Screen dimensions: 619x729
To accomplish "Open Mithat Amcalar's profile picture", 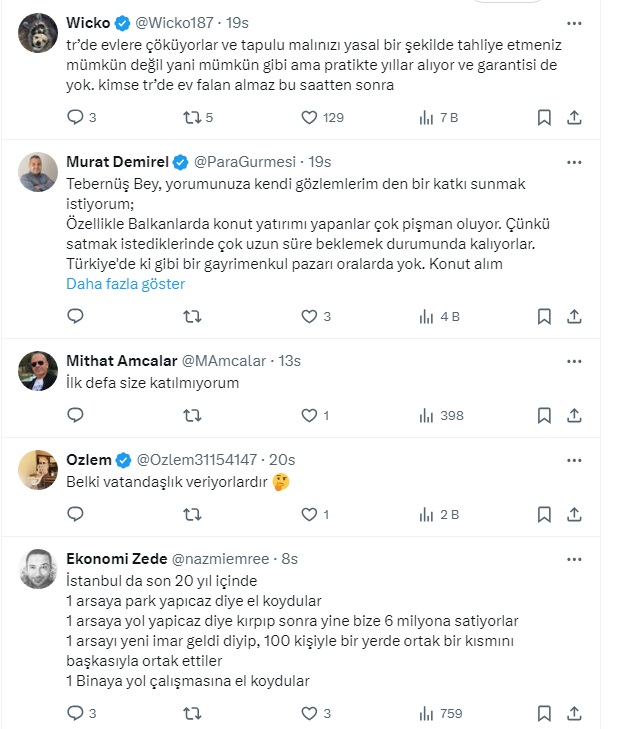I will tap(38, 371).
